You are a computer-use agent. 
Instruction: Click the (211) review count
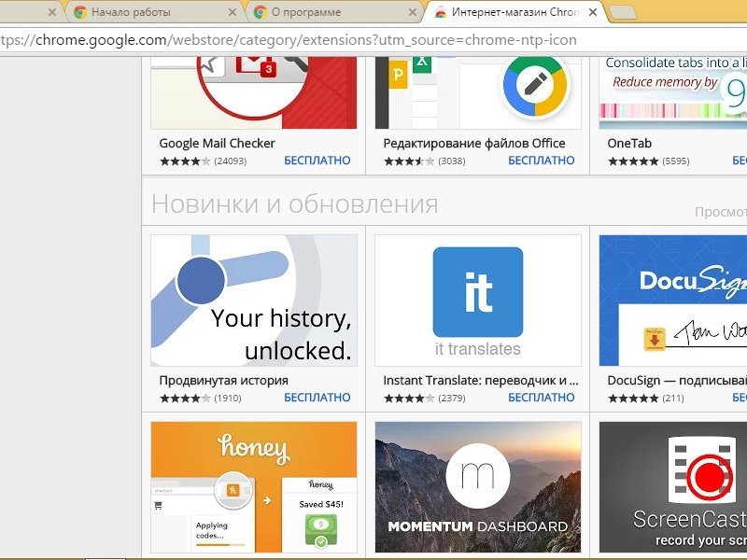coord(672,399)
